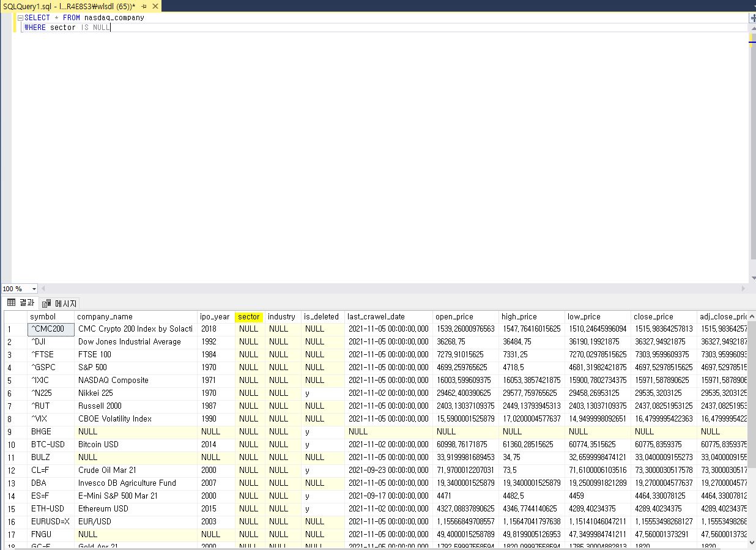Select the company_name column header

point(136,317)
